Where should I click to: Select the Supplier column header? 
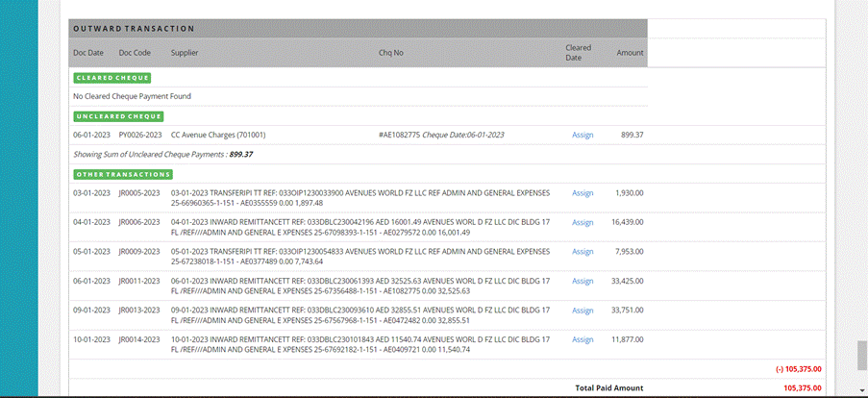185,52
